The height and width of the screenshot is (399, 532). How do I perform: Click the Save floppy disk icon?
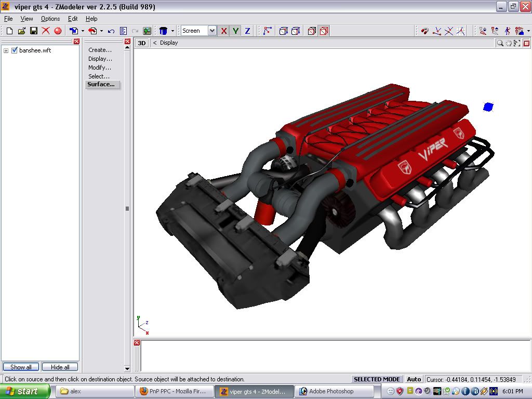[33, 31]
